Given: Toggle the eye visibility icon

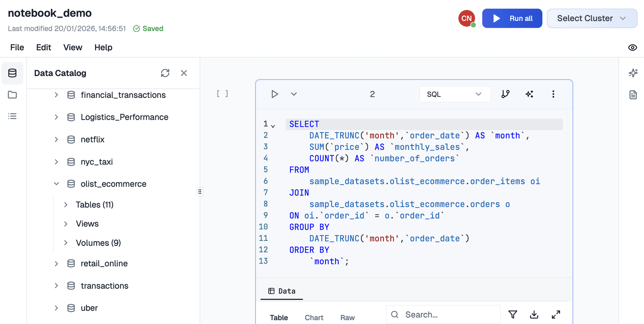Looking at the screenshot, I should (x=632, y=48).
